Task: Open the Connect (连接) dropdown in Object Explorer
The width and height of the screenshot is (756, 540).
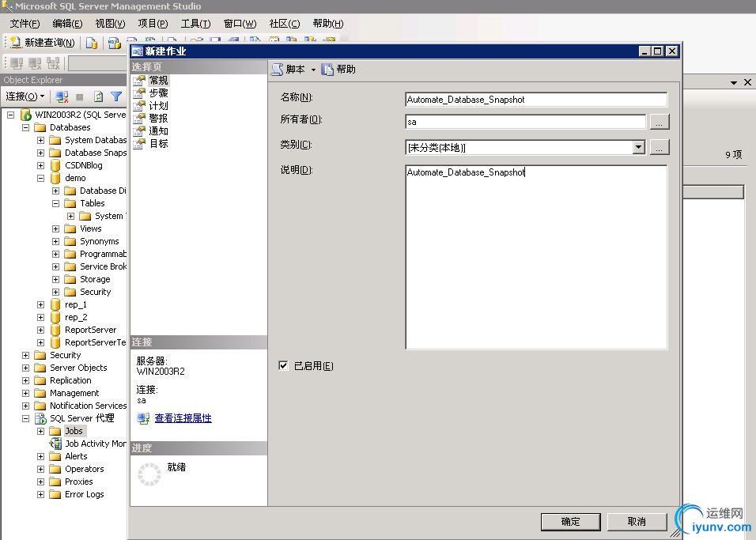Action: [25, 96]
